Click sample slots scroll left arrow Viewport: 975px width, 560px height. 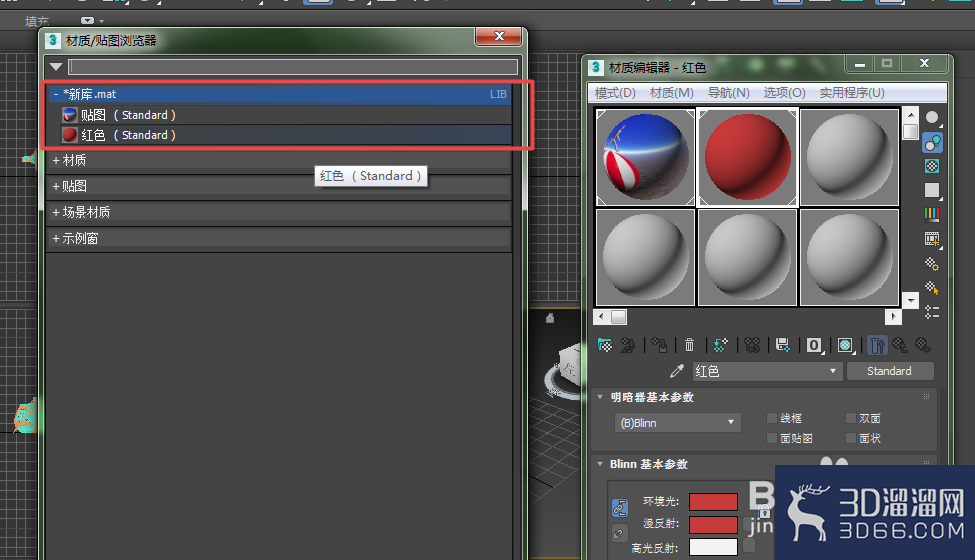point(601,317)
